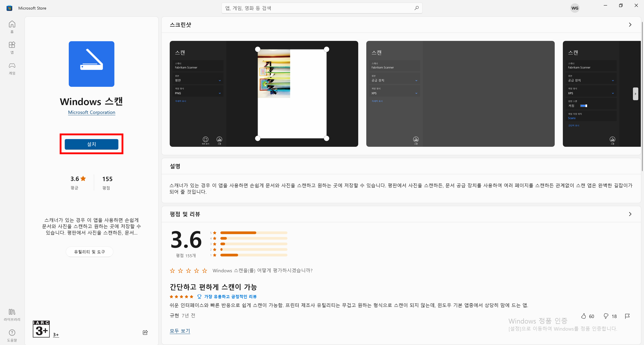Report the review with the flag icon

(627, 316)
